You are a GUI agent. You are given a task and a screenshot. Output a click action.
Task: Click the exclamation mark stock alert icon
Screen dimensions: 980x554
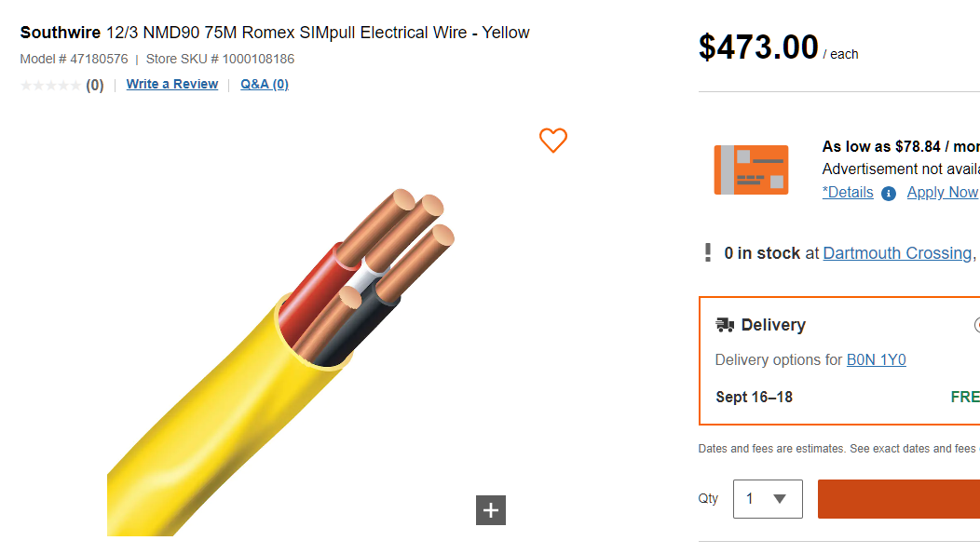[x=708, y=252]
